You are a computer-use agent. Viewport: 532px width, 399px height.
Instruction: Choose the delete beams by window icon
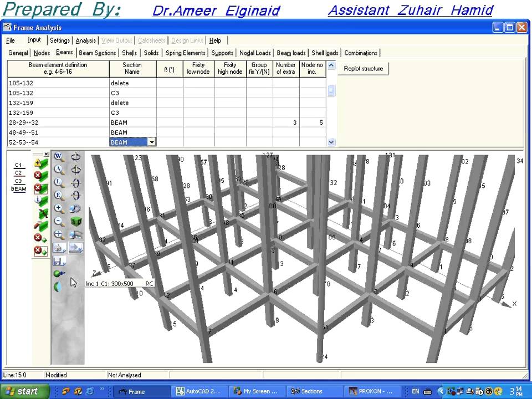[41, 188]
